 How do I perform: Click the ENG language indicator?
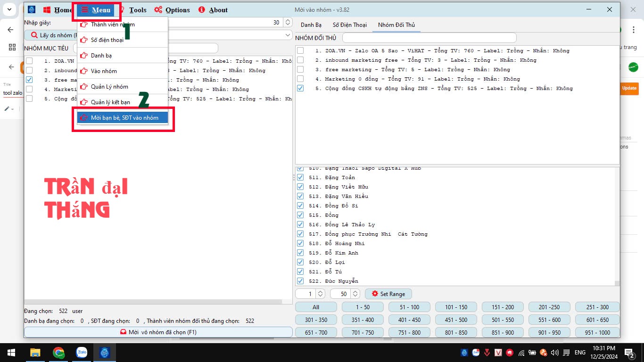tap(579, 353)
